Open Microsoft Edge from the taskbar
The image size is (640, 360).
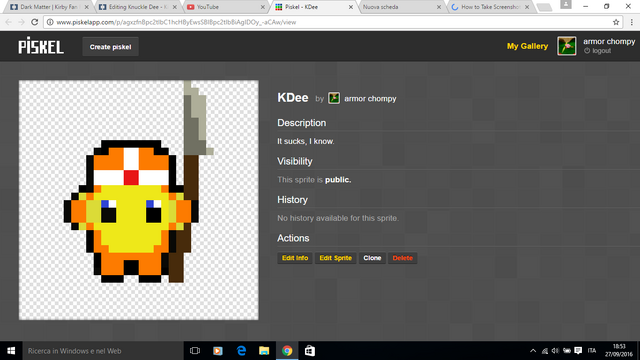click(x=241, y=351)
